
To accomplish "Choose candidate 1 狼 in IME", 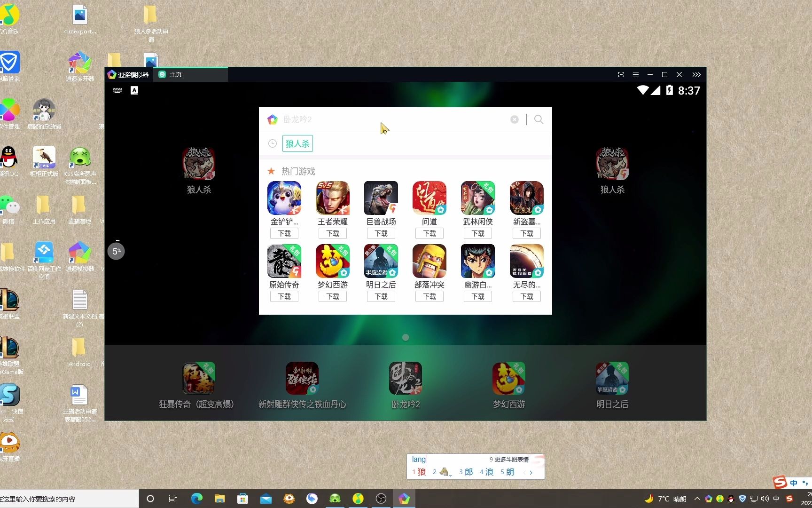I will (419, 472).
